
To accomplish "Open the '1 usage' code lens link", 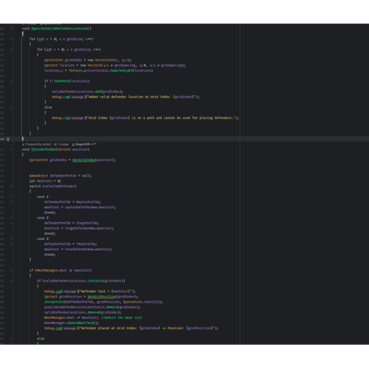I will 62,144.
